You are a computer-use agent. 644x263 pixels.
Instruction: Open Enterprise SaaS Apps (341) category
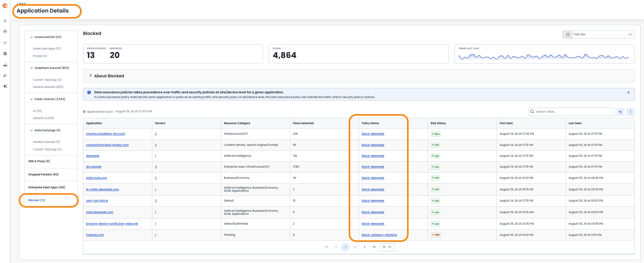coord(47,187)
